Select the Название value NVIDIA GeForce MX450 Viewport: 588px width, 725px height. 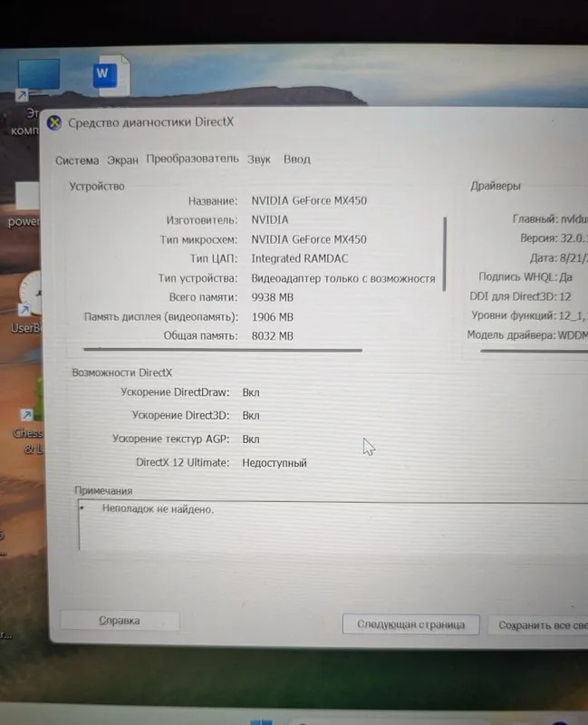pos(309,200)
